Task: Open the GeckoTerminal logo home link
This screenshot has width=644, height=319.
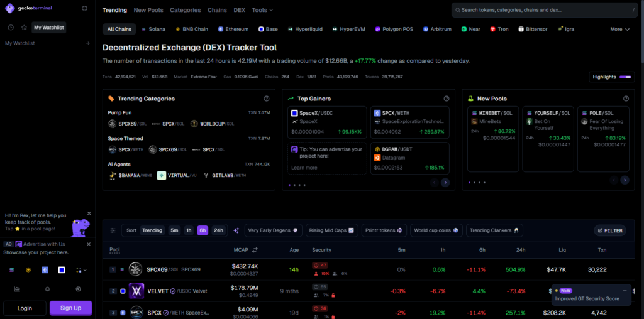Action: click(x=28, y=8)
